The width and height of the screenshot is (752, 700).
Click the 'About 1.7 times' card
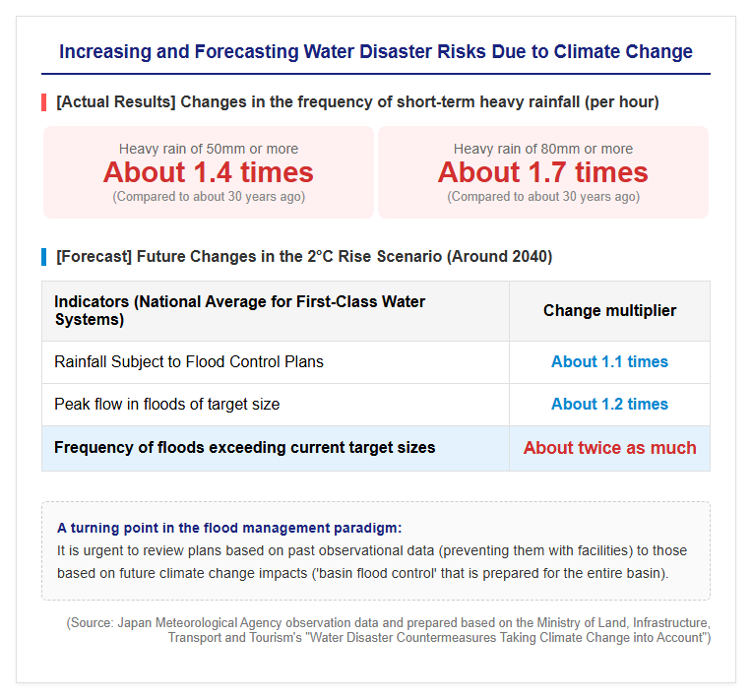pos(543,172)
